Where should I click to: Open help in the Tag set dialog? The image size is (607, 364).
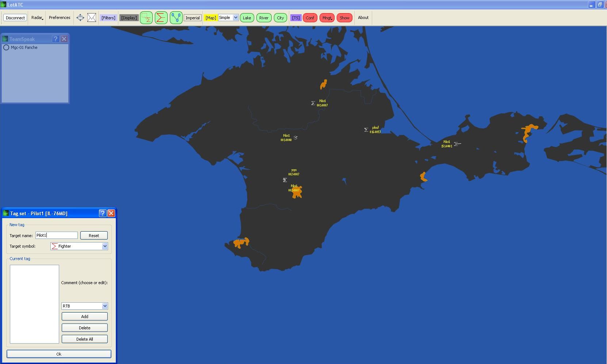pyautogui.click(x=103, y=213)
